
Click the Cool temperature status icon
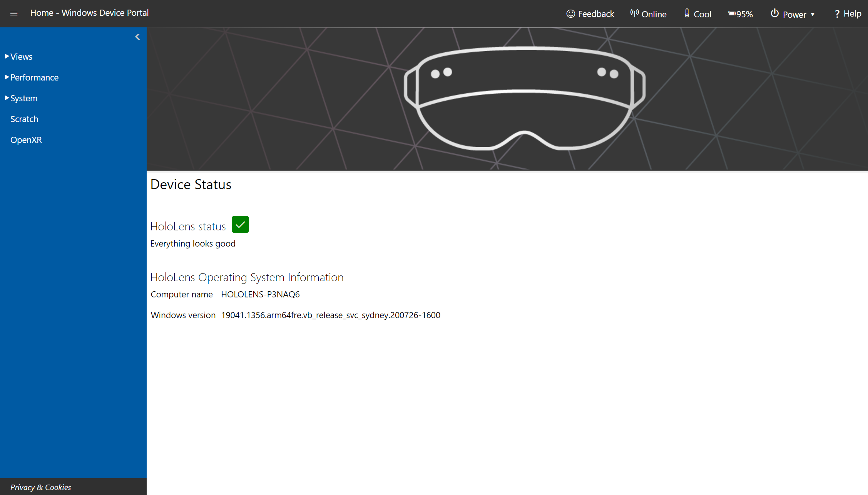pyautogui.click(x=688, y=13)
